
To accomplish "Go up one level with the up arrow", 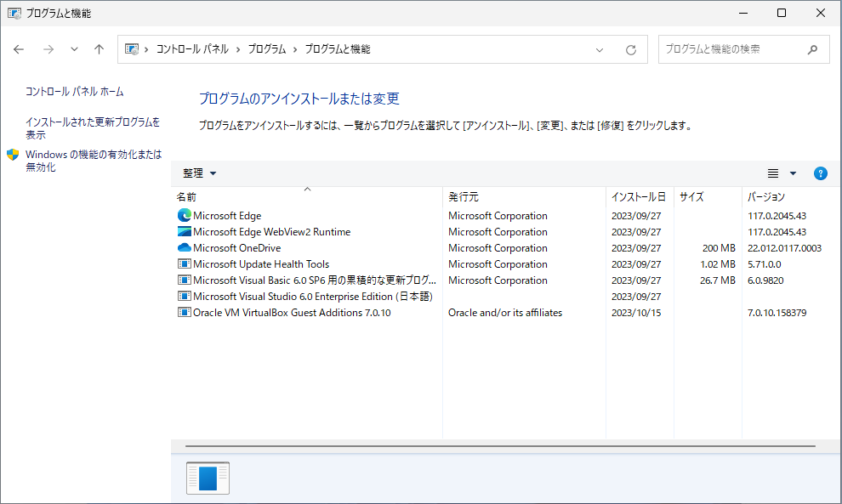I will [99, 49].
